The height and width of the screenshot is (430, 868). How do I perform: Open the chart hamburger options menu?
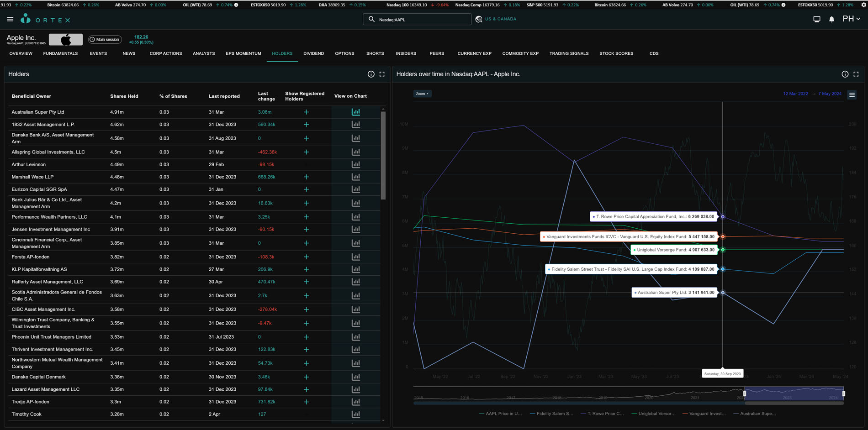tap(852, 95)
